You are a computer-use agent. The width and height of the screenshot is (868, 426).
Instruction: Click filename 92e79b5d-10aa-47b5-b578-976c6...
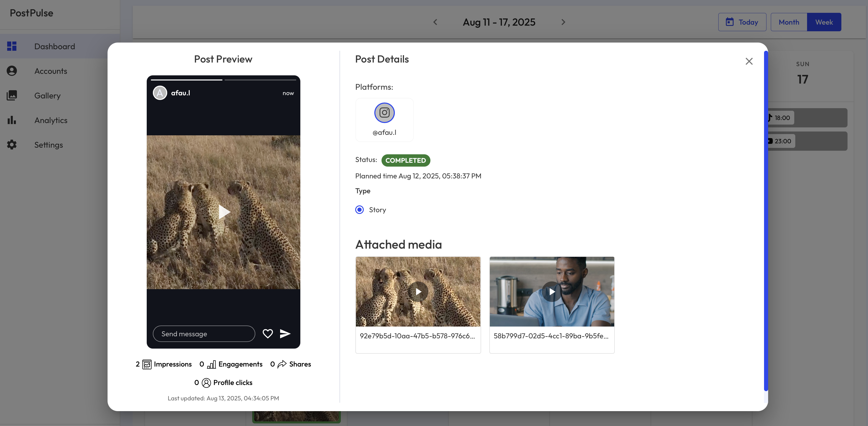[x=417, y=336]
